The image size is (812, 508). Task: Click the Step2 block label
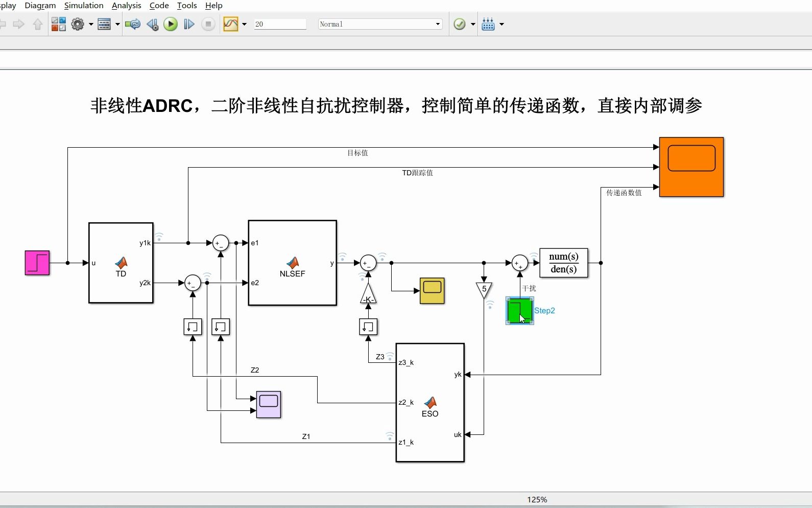coord(544,311)
